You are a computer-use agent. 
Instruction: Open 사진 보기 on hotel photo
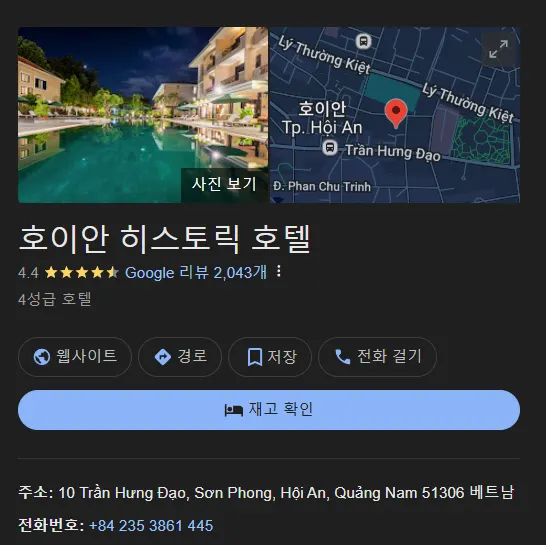[x=224, y=184]
